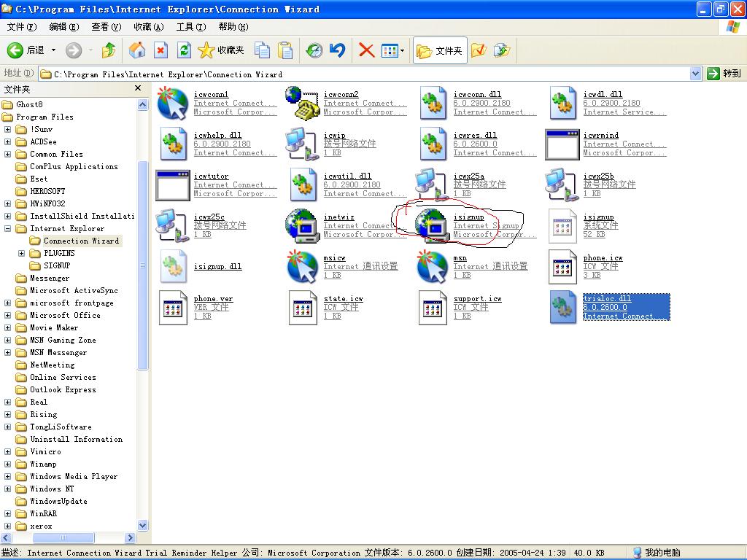Screen dimensions: 747x560
Task: Select the Program Files folder in tree
Action: pyautogui.click(x=44, y=117)
